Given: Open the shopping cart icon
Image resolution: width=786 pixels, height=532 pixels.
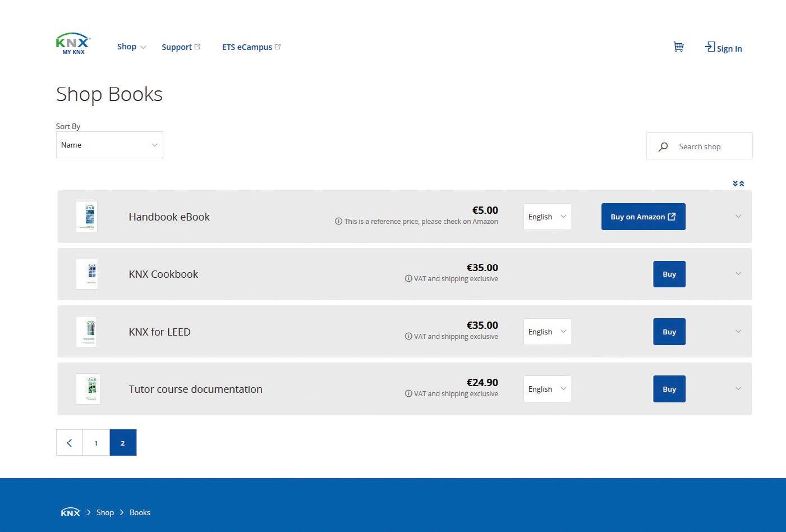Looking at the screenshot, I should [678, 47].
